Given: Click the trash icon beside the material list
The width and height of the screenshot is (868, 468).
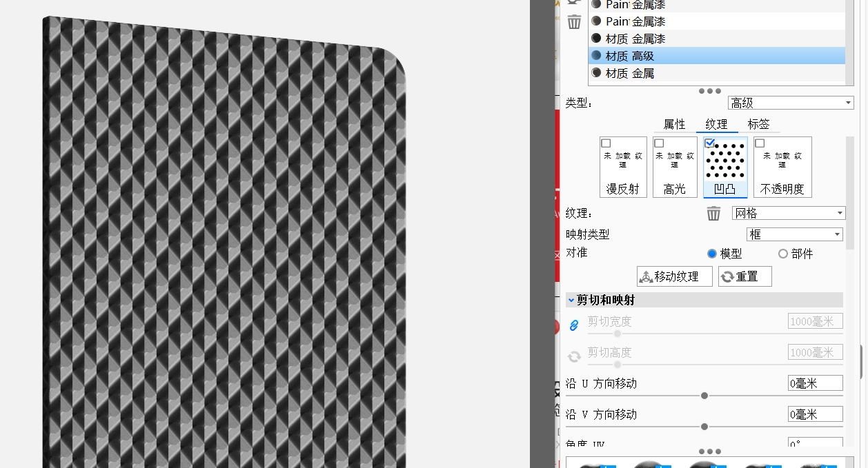Looking at the screenshot, I should click(574, 22).
